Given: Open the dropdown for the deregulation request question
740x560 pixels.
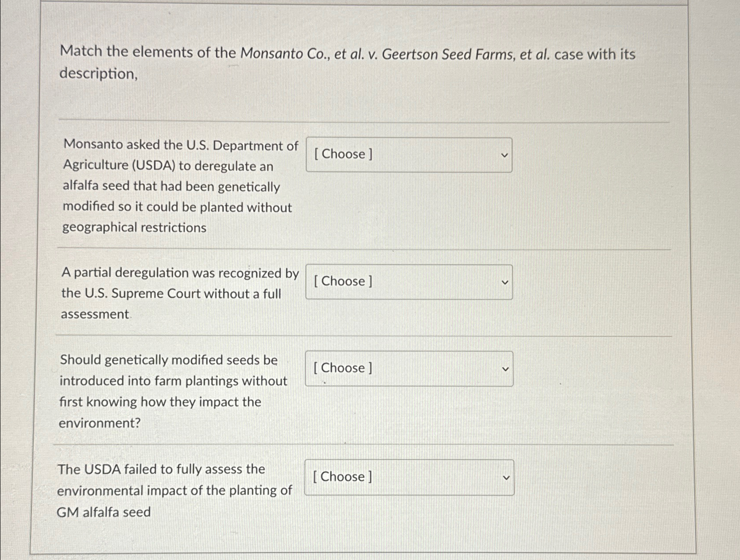Looking at the screenshot, I should click(408, 154).
